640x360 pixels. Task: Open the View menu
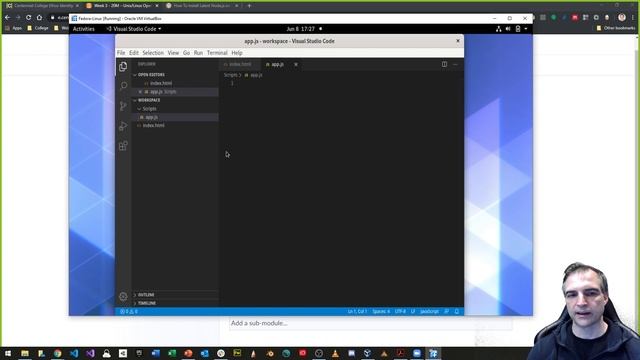[173, 53]
